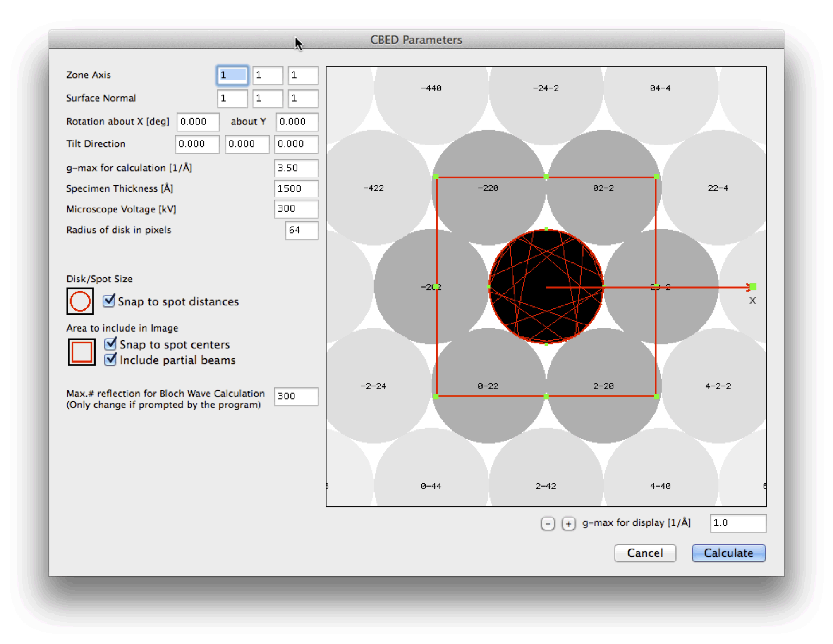Toggle Snap to spot distances checkbox
Viewport: 833px width, 644px height.
109,301
